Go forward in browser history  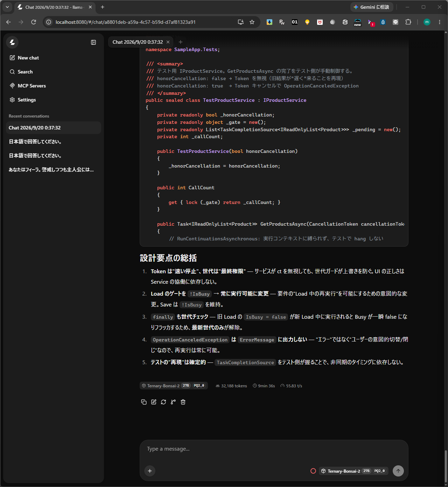coord(21,22)
